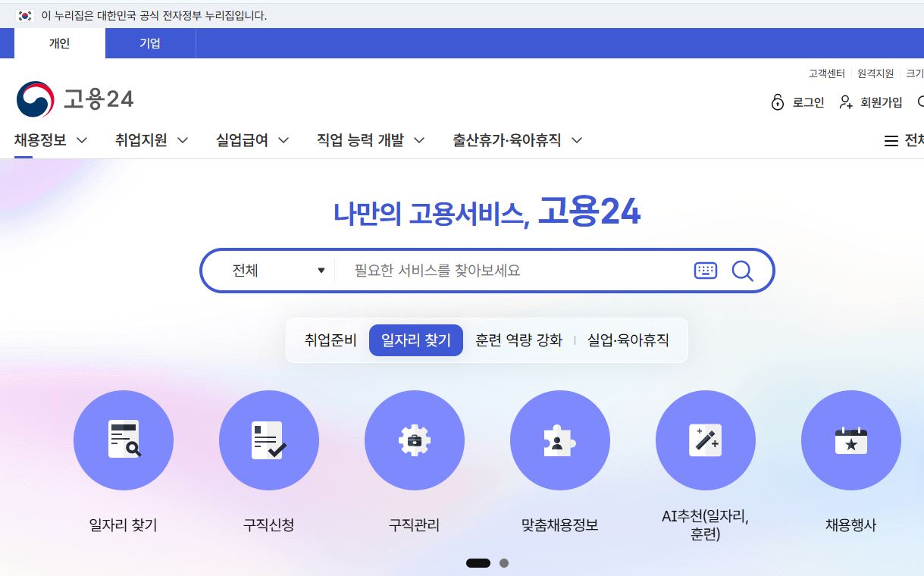Expand the 직업 능력 개발 menu
The width and height of the screenshot is (924, 576).
point(371,140)
